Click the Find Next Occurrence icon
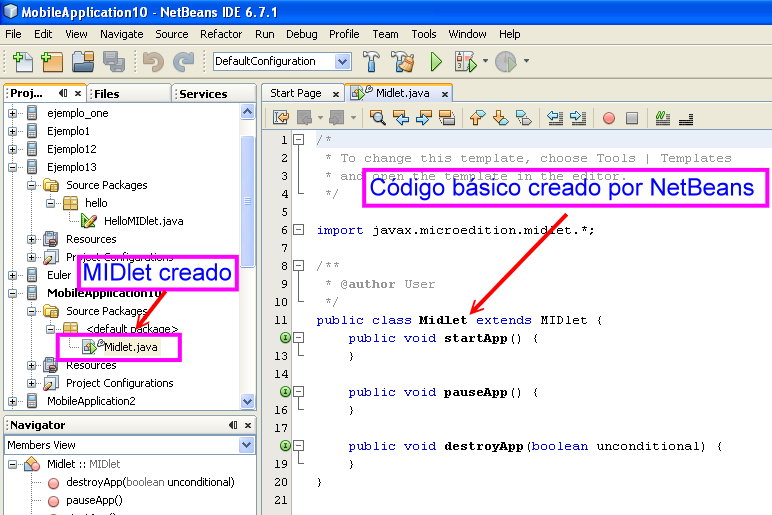This screenshot has width=772, height=515. [423, 118]
